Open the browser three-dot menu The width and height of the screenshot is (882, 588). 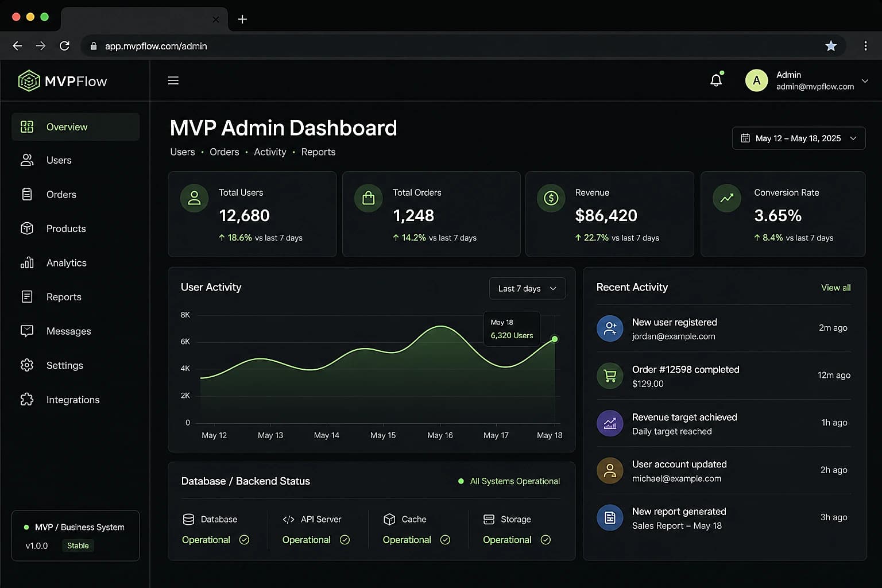pyautogui.click(x=865, y=46)
